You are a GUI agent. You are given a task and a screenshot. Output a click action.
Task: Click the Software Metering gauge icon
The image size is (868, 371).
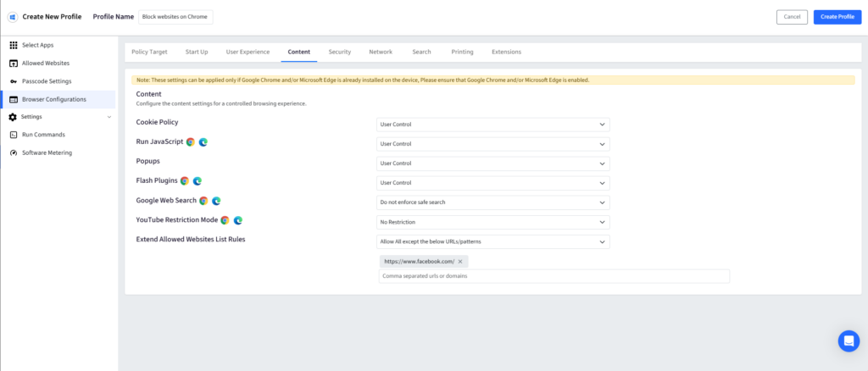click(14, 153)
